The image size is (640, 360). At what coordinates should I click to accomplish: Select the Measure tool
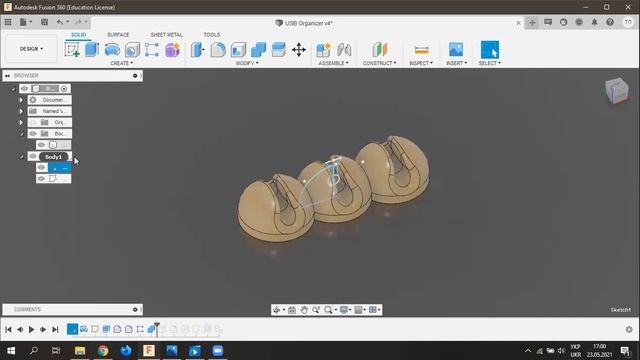point(421,50)
